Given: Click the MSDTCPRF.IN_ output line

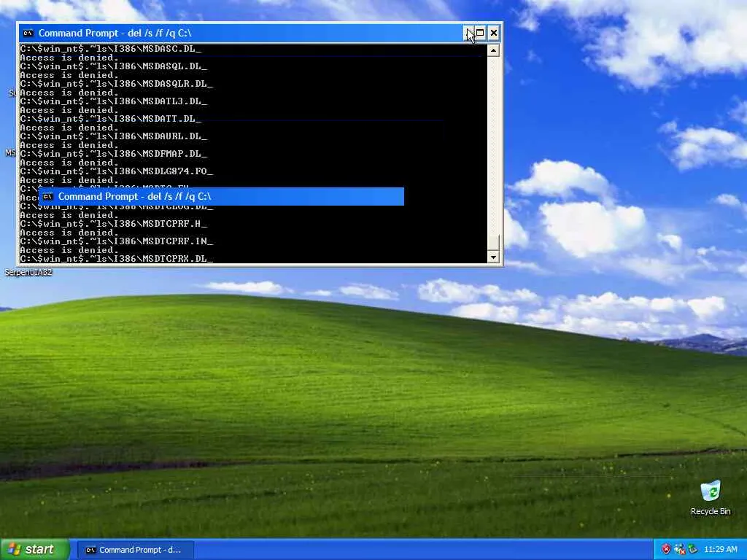Looking at the screenshot, I should [x=116, y=241].
